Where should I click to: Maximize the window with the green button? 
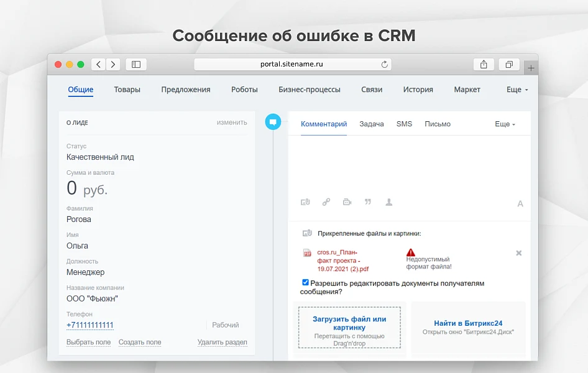click(81, 65)
